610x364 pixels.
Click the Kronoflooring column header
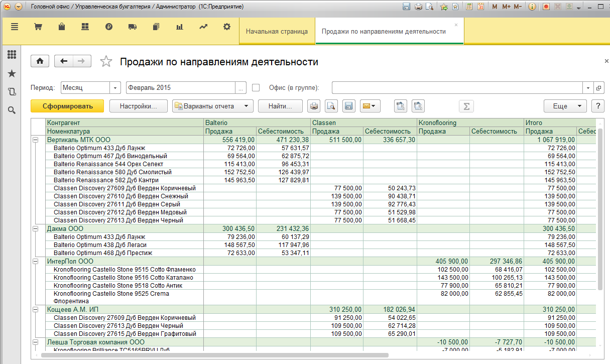click(x=470, y=123)
